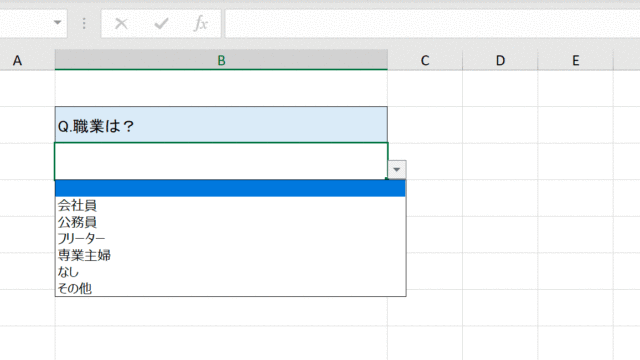Select column E header
The image size is (640, 360).
coord(576,60)
